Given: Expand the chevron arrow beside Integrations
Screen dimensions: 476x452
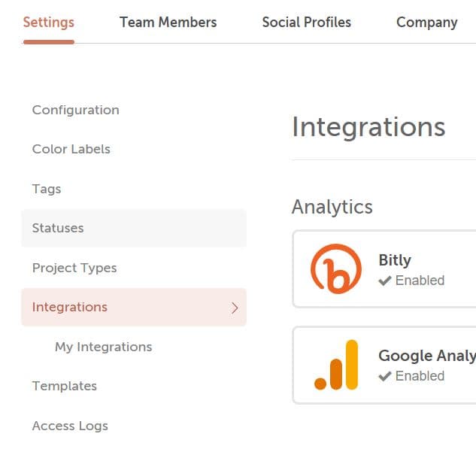Looking at the screenshot, I should pos(234,308).
